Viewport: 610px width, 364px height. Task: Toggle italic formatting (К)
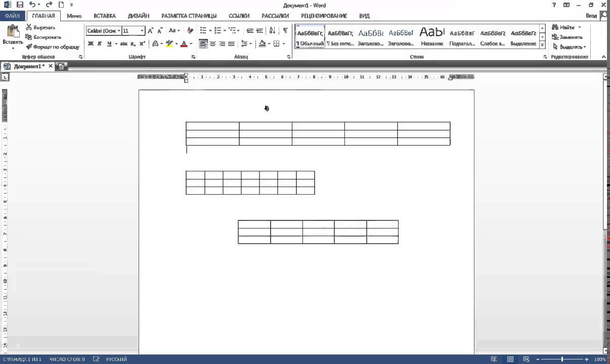click(100, 44)
